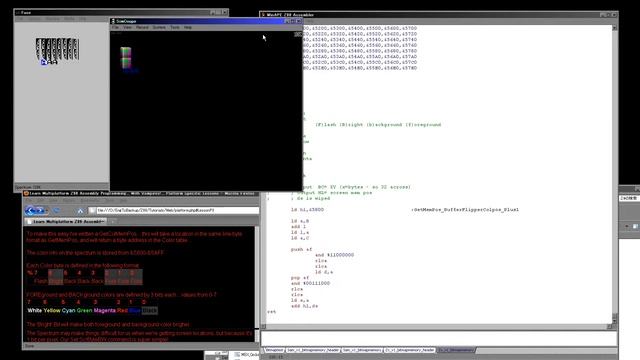Click 'Green' color word in tutorial page
The image size is (640, 360).
84,311
